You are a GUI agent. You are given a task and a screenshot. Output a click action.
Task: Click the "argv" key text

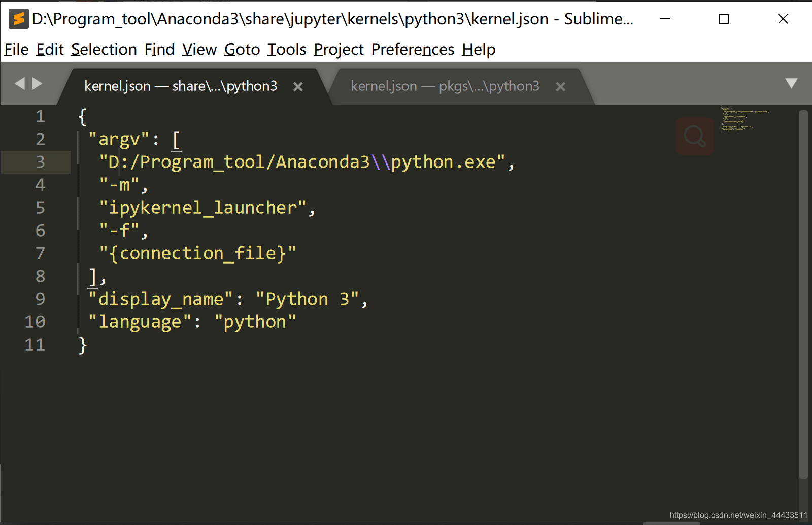(119, 139)
